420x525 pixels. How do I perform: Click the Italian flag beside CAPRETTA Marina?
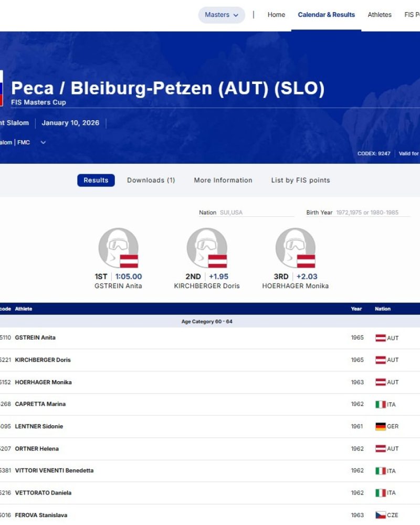click(380, 404)
